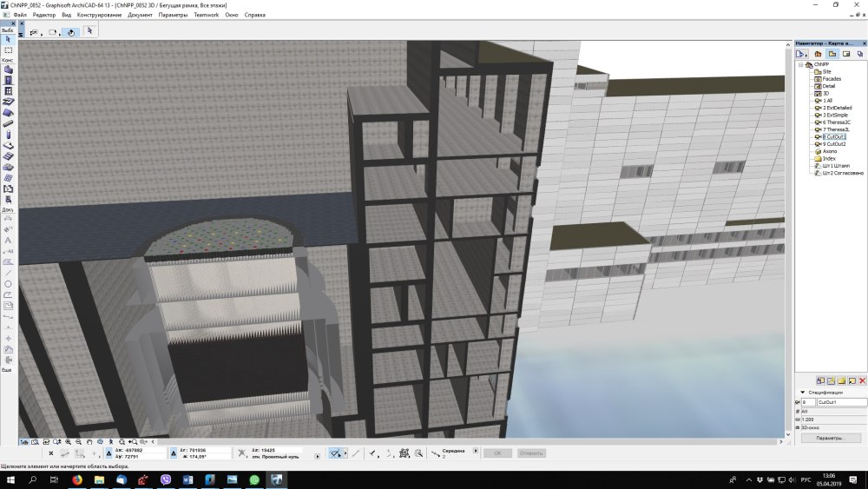Click the red delete icon in Navigator
The height and width of the screenshot is (489, 868).
[x=862, y=381]
